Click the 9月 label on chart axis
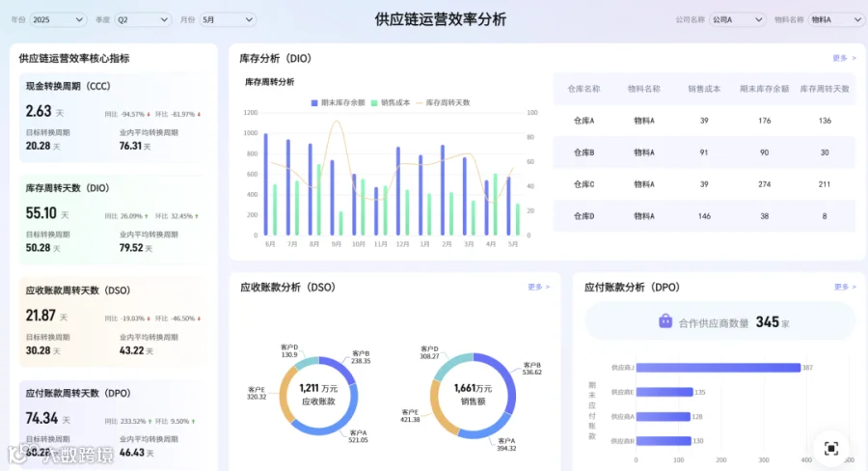The width and height of the screenshot is (868, 471). (x=336, y=244)
